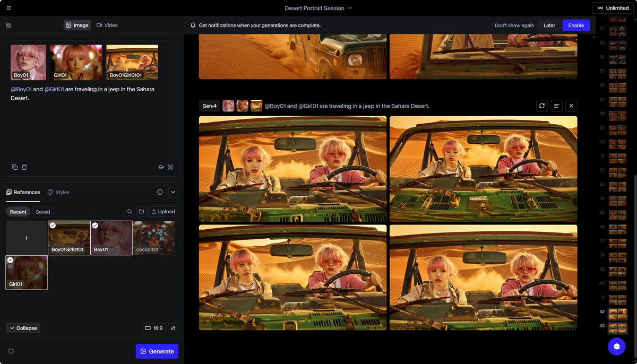The image size is (637, 364).
Task: Switch to the Video tab
Action: click(x=107, y=25)
